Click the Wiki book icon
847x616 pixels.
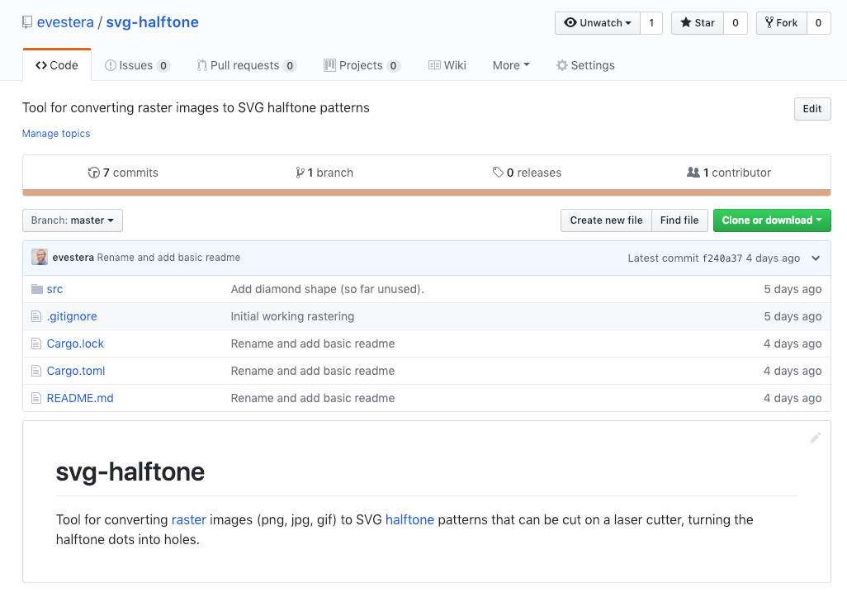[x=434, y=65]
